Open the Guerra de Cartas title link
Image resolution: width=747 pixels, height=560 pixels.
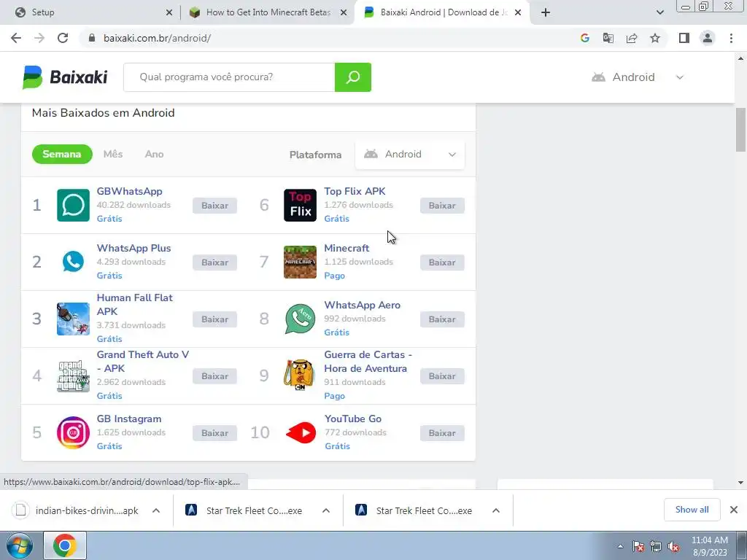pos(368,362)
